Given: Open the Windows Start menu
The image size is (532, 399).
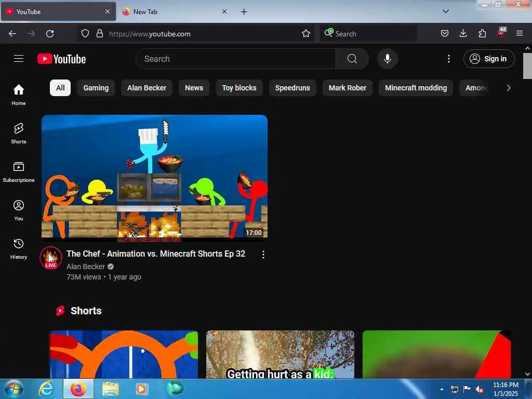Looking at the screenshot, I should click(x=14, y=389).
